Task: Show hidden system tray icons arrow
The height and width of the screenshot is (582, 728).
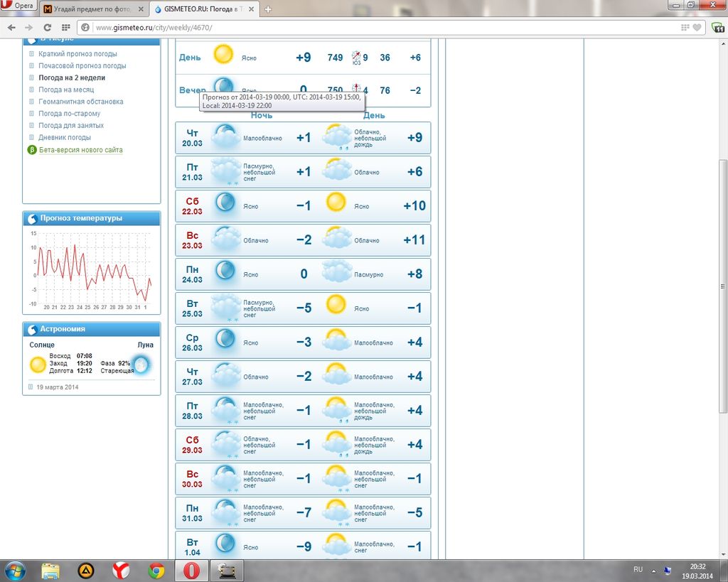Action: tap(653, 570)
